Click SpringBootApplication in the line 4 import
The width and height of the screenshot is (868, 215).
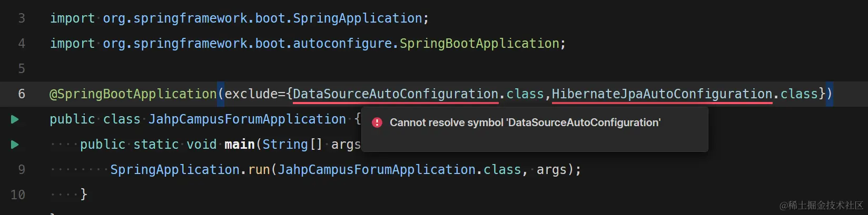(x=479, y=44)
